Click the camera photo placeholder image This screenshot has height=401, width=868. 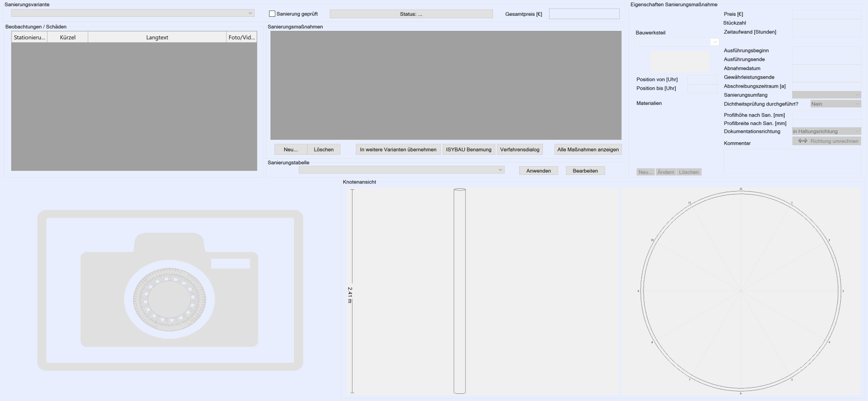(x=170, y=290)
